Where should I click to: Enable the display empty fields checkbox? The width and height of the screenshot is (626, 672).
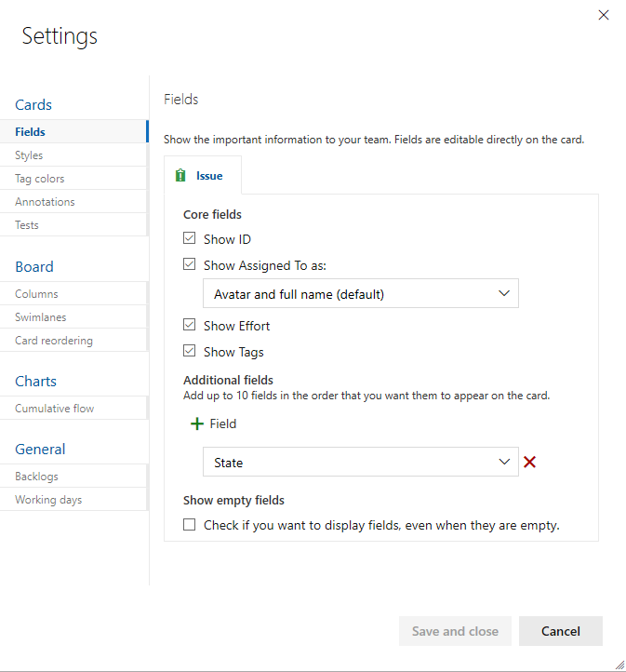pyautogui.click(x=189, y=525)
